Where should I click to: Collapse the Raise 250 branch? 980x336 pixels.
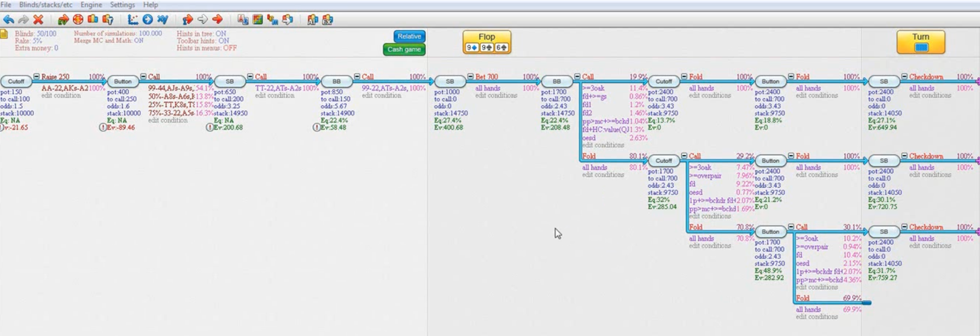tap(37, 77)
